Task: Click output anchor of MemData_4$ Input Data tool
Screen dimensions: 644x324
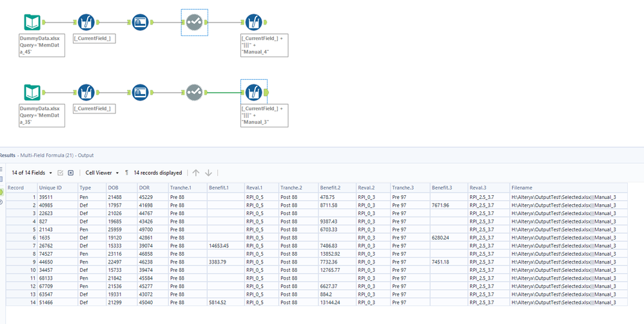Action: point(44,22)
